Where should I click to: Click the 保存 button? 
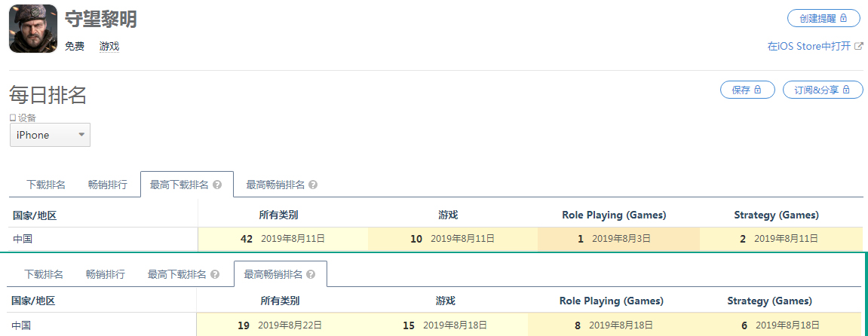[747, 90]
